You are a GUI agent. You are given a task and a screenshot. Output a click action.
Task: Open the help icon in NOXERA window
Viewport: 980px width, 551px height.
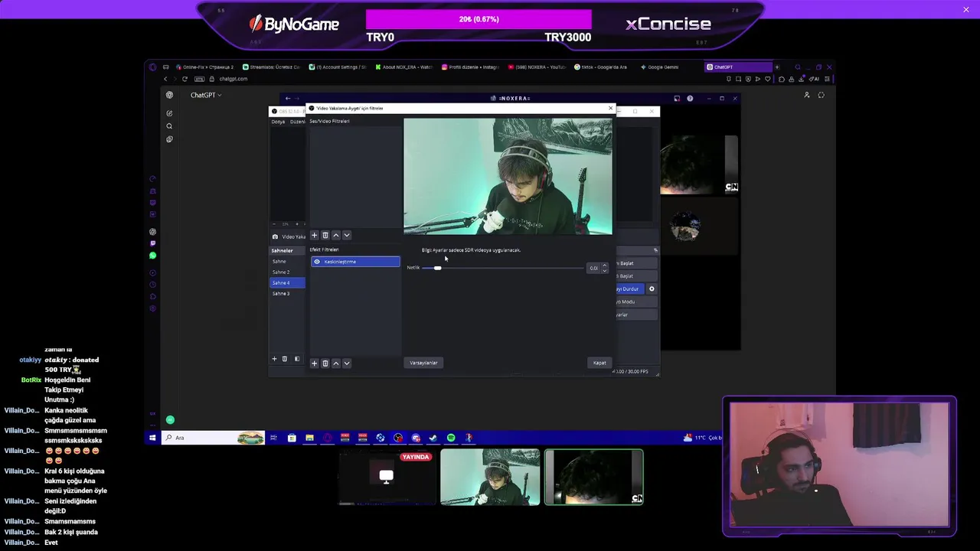pyautogui.click(x=690, y=98)
